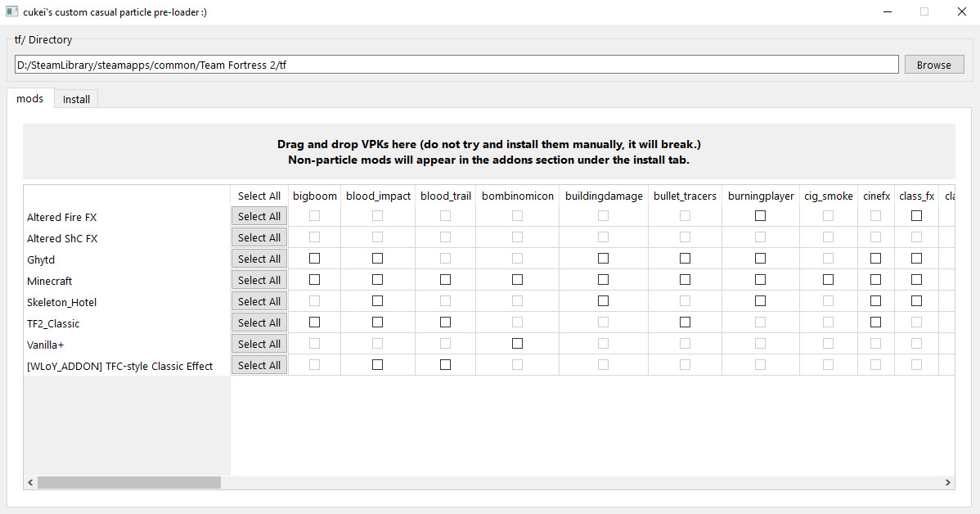Click Select All for Altered Fire FX

point(259,215)
